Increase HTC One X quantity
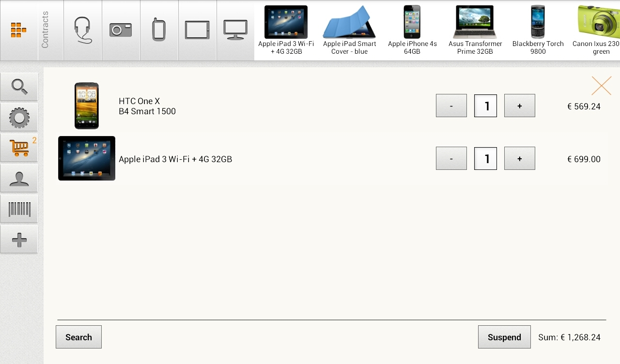Viewport: 620px width, 364px height. pos(520,106)
